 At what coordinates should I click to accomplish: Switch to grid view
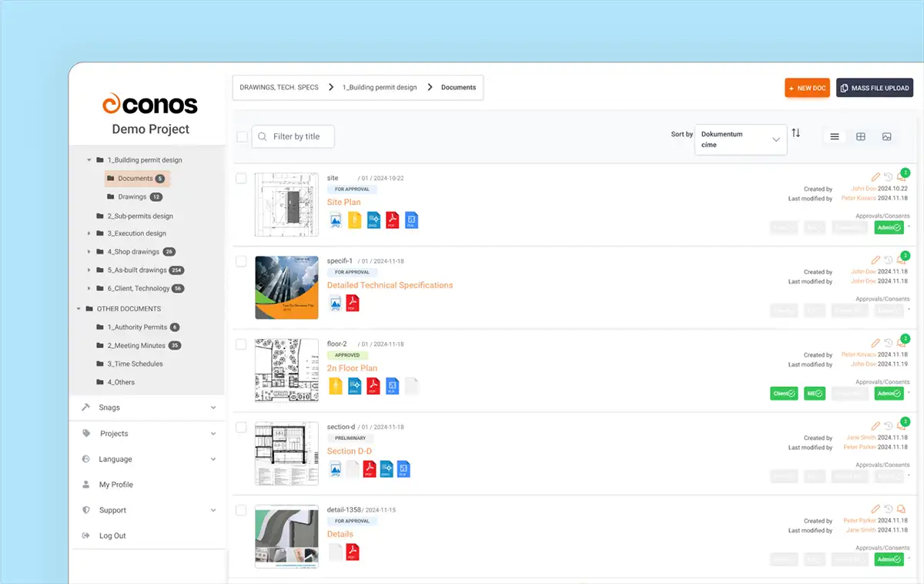(x=861, y=136)
